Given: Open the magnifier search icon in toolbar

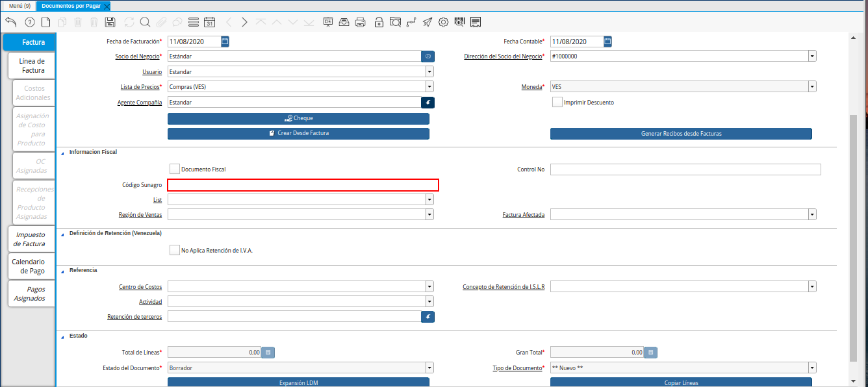Looking at the screenshot, I should point(145,22).
